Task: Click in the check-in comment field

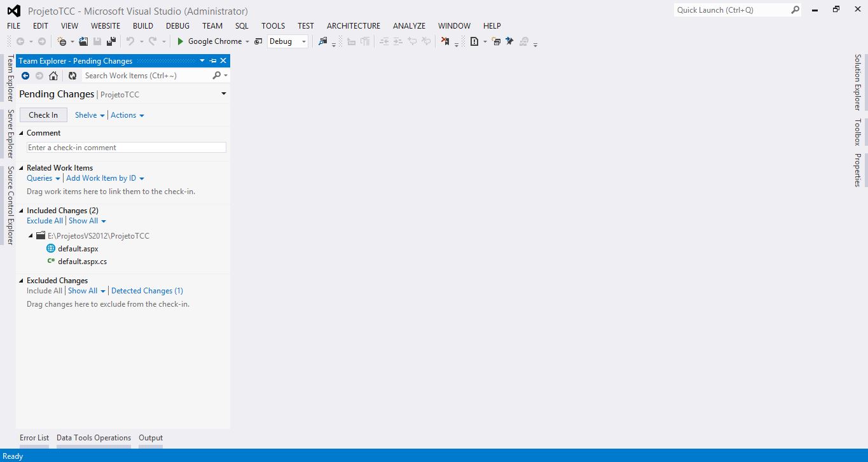Action: click(x=126, y=148)
